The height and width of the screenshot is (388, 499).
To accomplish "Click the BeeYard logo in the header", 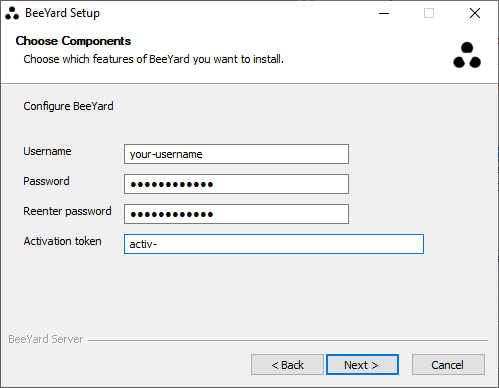I will 467,55.
